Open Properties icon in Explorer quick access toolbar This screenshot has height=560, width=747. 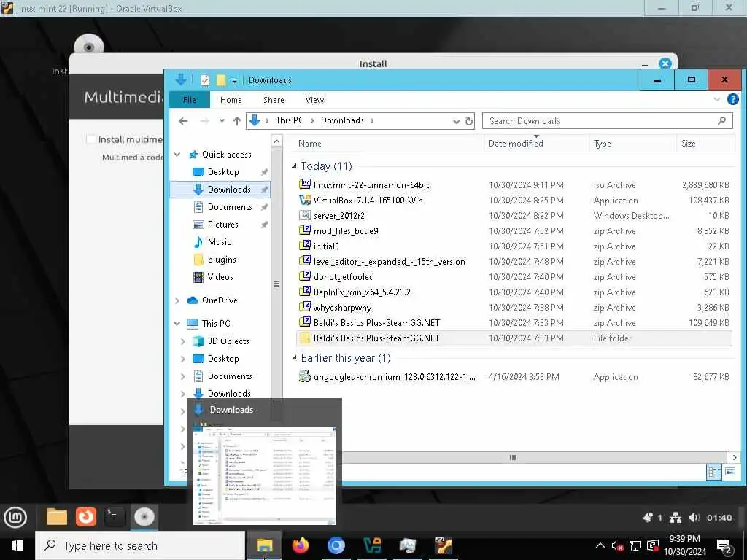pos(205,80)
